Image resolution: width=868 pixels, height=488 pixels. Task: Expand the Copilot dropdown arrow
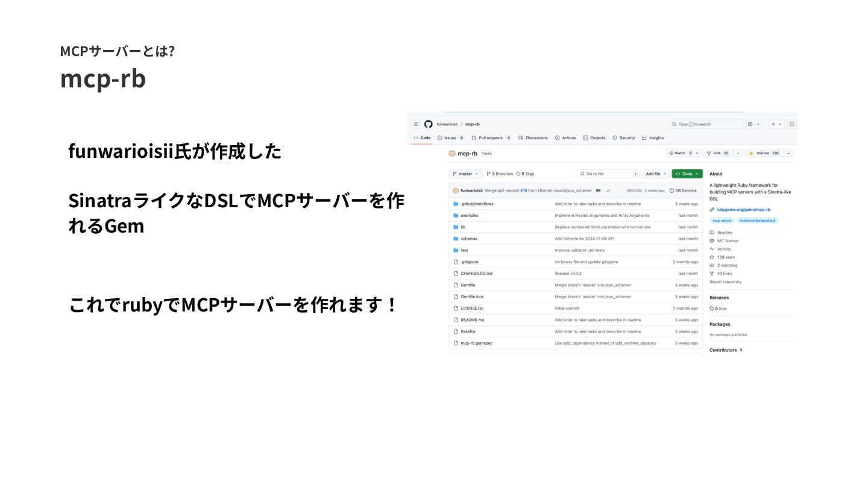pyautogui.click(x=758, y=124)
